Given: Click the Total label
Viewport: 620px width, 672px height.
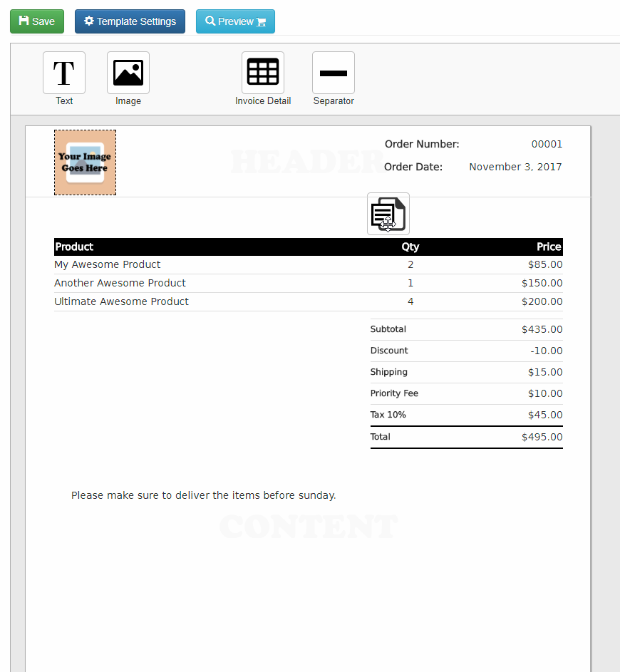Looking at the screenshot, I should pos(380,437).
